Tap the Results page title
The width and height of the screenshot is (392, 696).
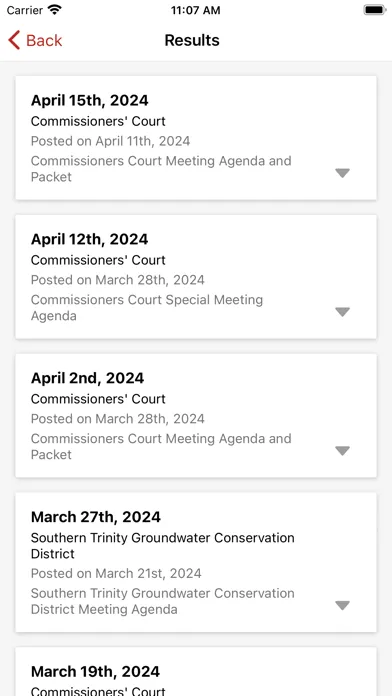192,40
